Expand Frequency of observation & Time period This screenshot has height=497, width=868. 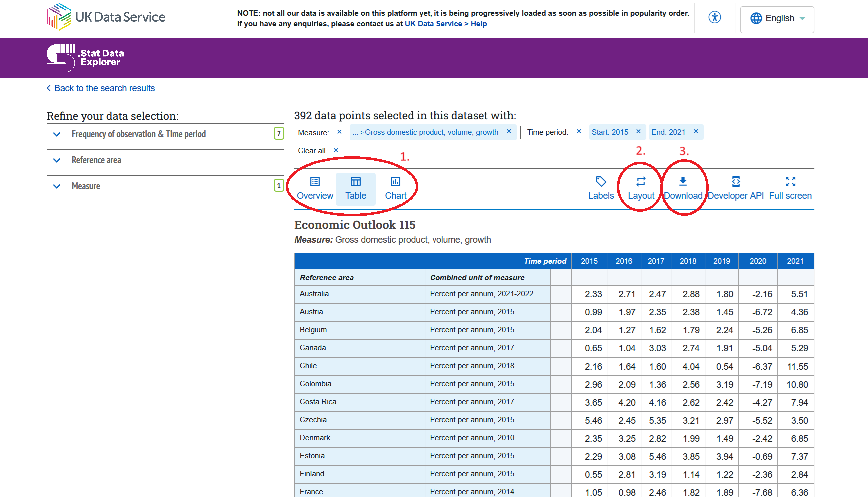pyautogui.click(x=165, y=134)
